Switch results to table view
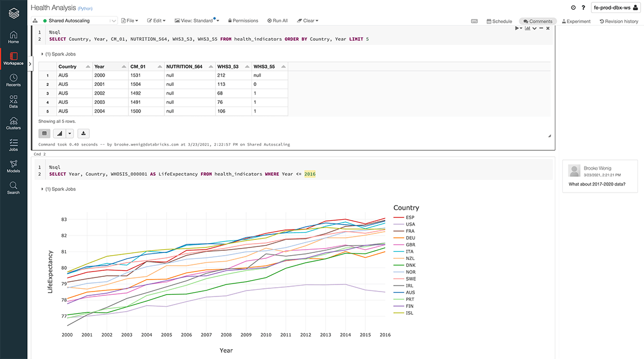644x359 pixels. (x=44, y=133)
